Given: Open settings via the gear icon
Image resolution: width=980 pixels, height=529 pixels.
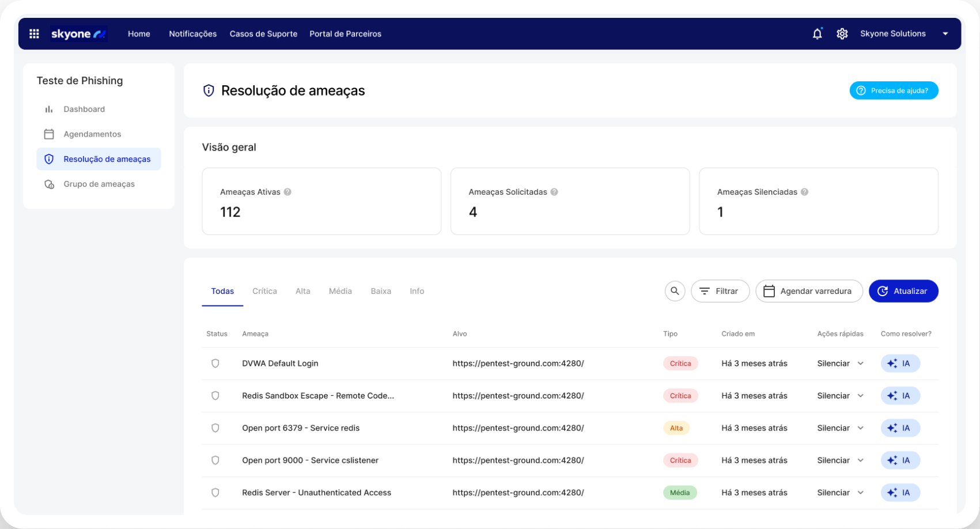Looking at the screenshot, I should pos(842,34).
